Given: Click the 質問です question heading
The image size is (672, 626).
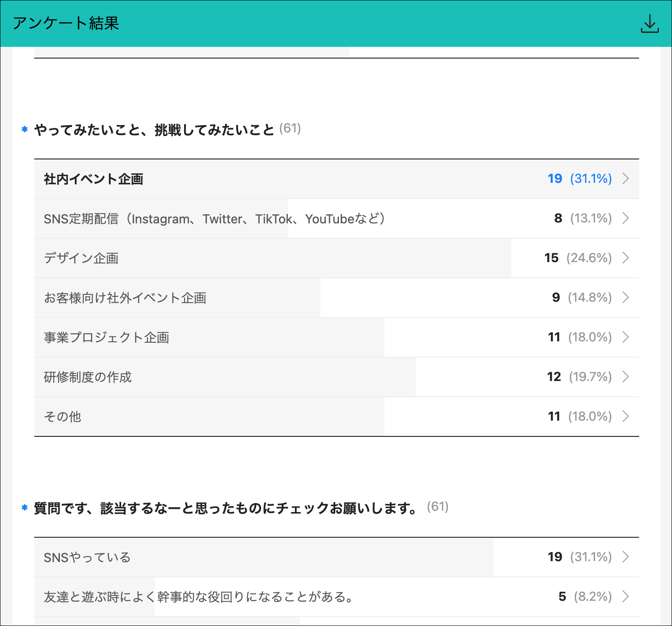Looking at the screenshot, I should coord(225,508).
